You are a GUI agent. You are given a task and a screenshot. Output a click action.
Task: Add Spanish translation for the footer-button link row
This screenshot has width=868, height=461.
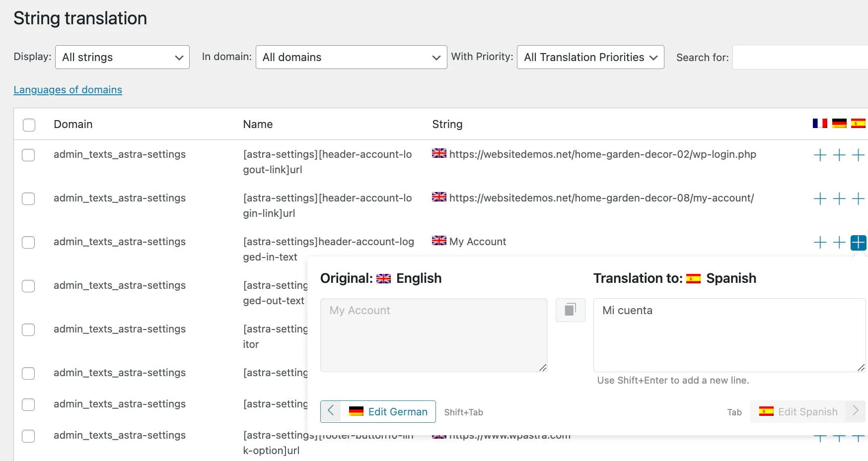(x=858, y=438)
